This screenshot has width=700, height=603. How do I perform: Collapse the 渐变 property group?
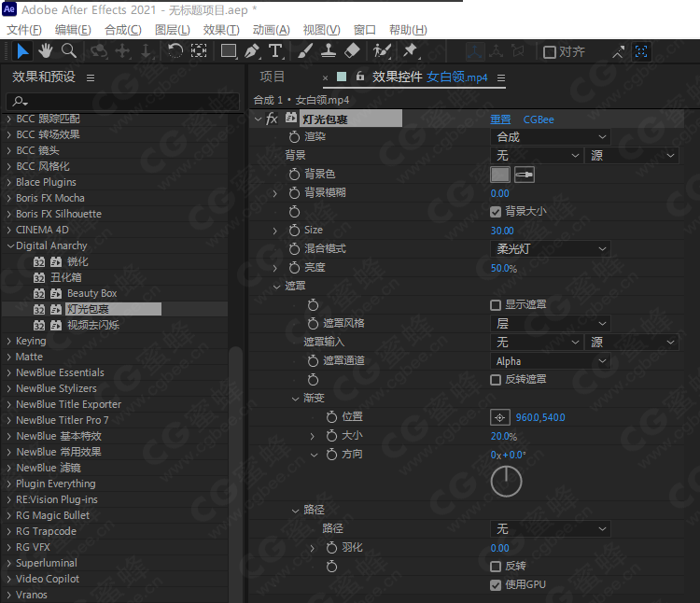[x=295, y=399]
